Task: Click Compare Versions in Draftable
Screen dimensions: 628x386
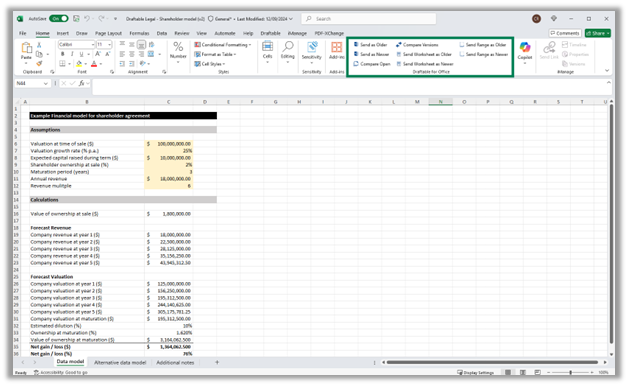Action: (417, 44)
